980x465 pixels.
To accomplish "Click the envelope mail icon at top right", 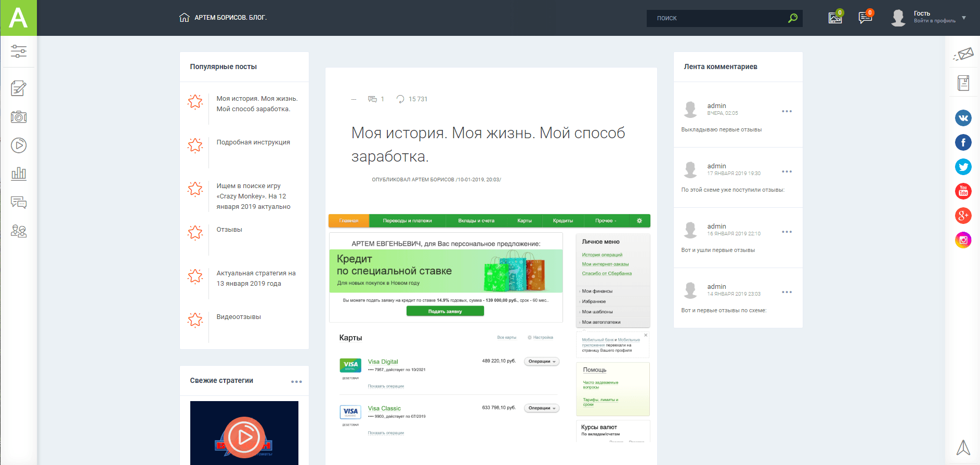I will click(963, 54).
